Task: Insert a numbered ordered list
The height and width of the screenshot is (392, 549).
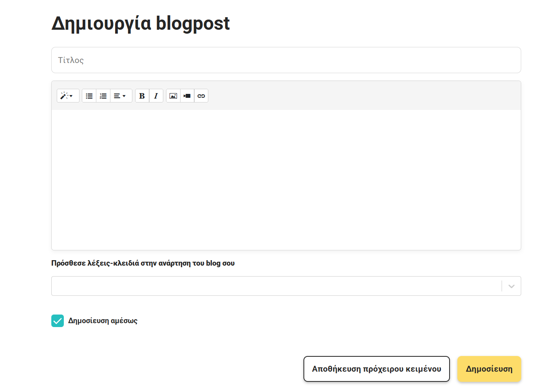Action: coord(103,96)
